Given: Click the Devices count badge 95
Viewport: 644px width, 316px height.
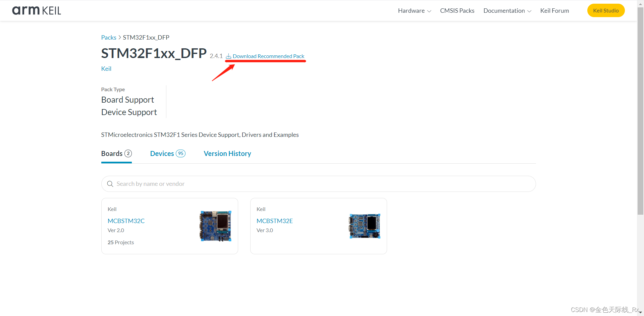Looking at the screenshot, I should click(181, 153).
